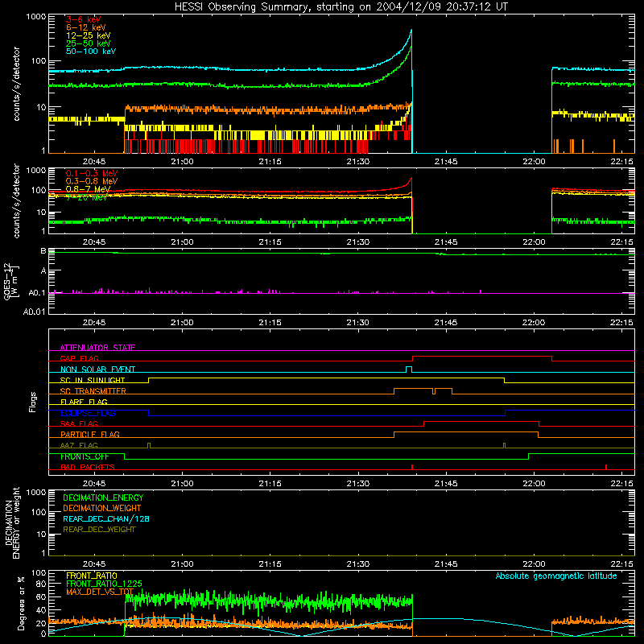644x644 pixels.
Task: Click the Absolute geomagnetic latitude label
Action: pyautogui.click(x=556, y=576)
